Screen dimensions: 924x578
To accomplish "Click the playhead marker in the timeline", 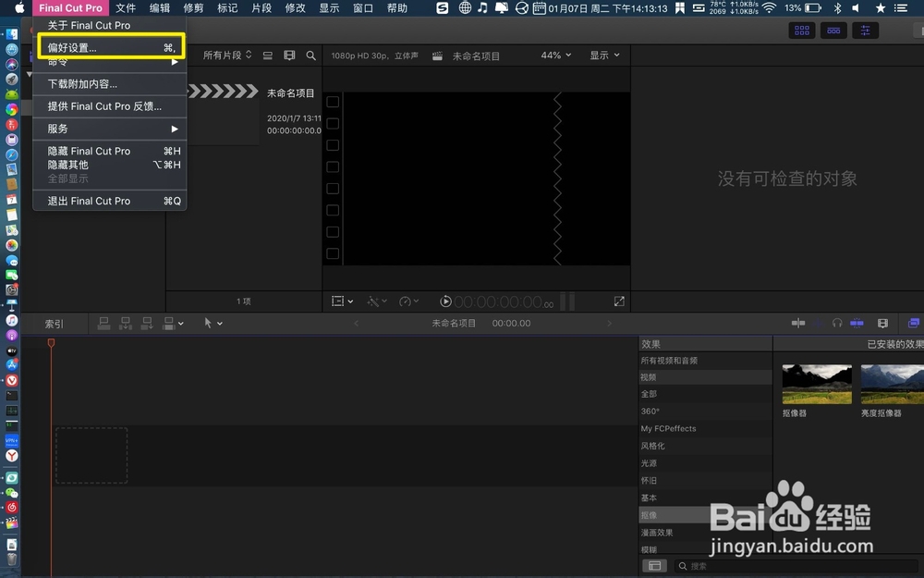I will pyautogui.click(x=51, y=343).
